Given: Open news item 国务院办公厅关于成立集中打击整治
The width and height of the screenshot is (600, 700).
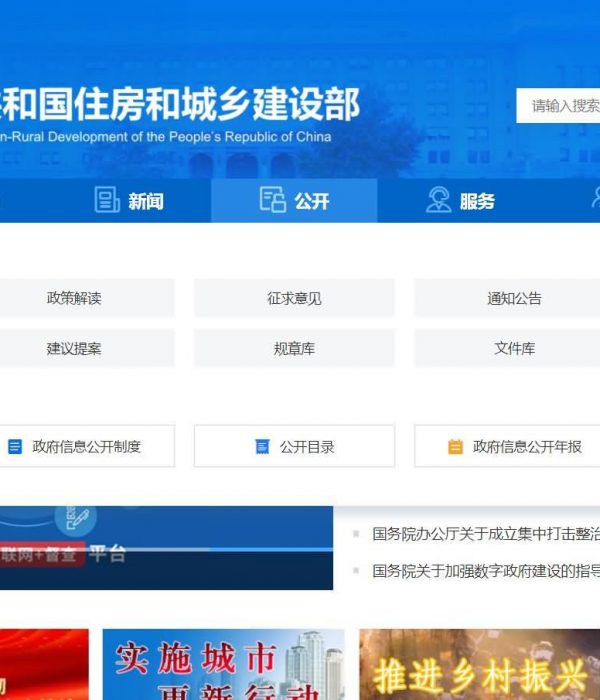Looking at the screenshot, I should click(x=486, y=534).
